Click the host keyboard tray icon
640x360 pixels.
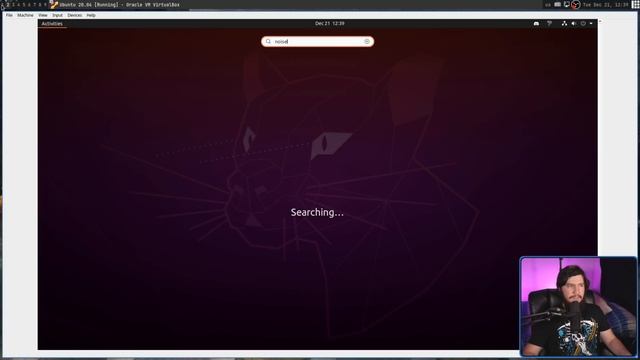[x=558, y=4]
